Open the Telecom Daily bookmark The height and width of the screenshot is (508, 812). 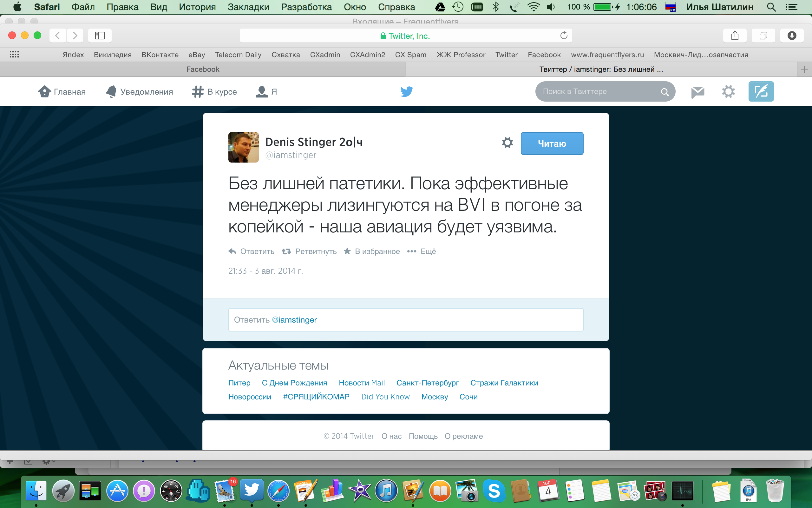pos(238,54)
